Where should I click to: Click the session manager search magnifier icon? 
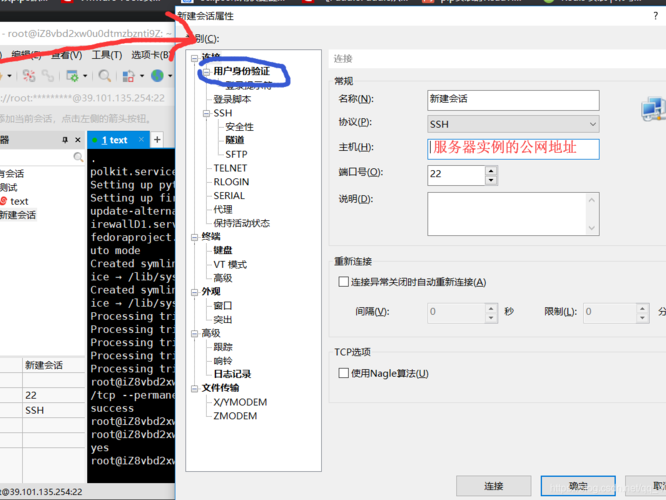point(78,157)
